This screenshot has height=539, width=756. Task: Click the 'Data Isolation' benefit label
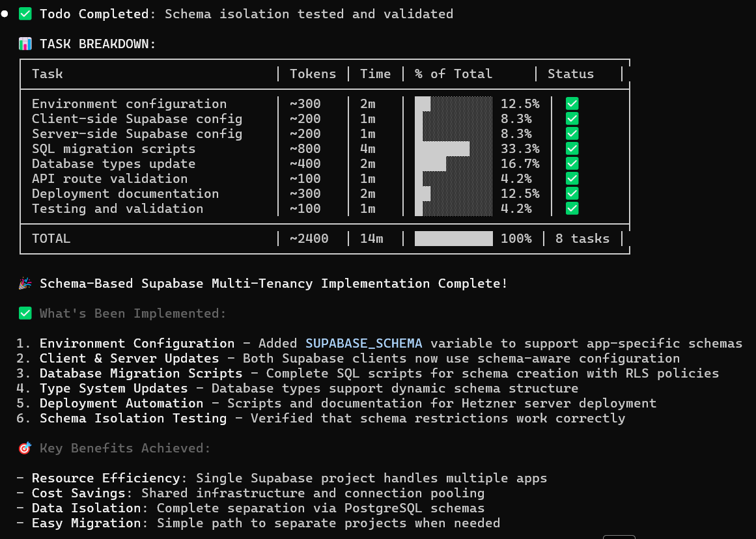pyautogui.click(x=87, y=508)
